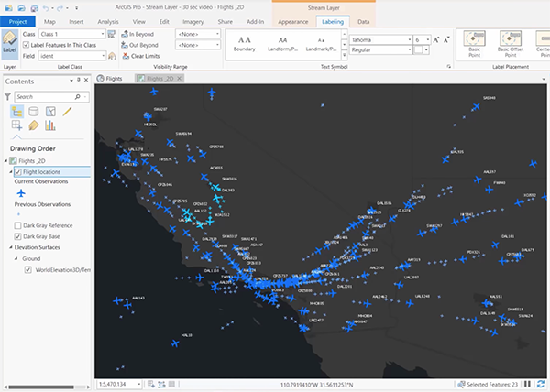Select the List By Labeling tag icon

34,125
